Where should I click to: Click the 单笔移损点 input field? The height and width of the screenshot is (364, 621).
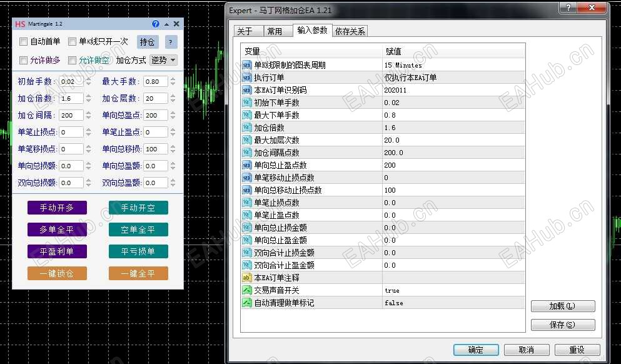tap(71, 149)
